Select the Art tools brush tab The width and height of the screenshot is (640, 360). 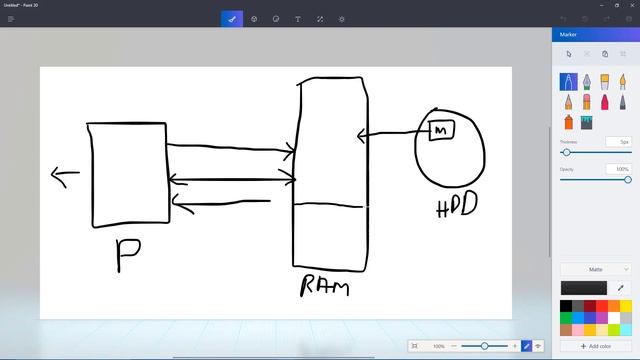[x=232, y=19]
